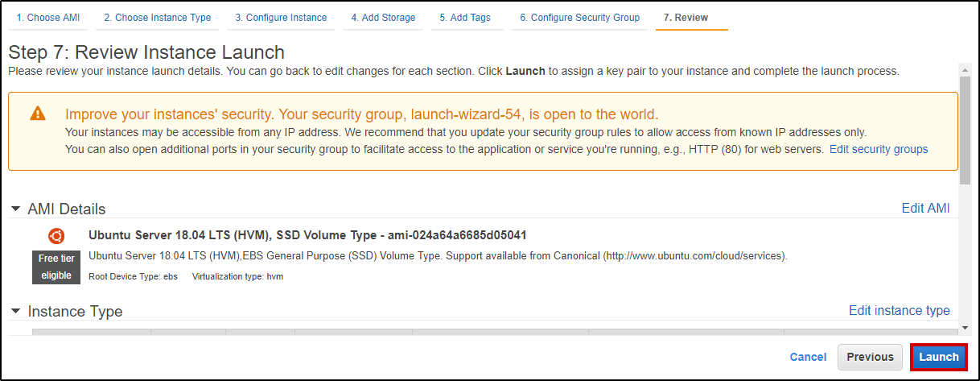Open Configure Security Group tab
The height and width of the screenshot is (381, 980).
(579, 18)
